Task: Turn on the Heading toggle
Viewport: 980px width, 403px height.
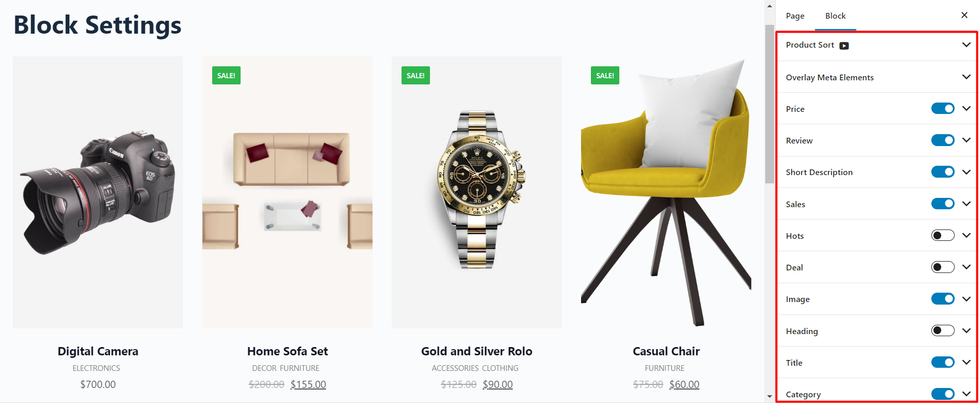Action: [x=943, y=330]
